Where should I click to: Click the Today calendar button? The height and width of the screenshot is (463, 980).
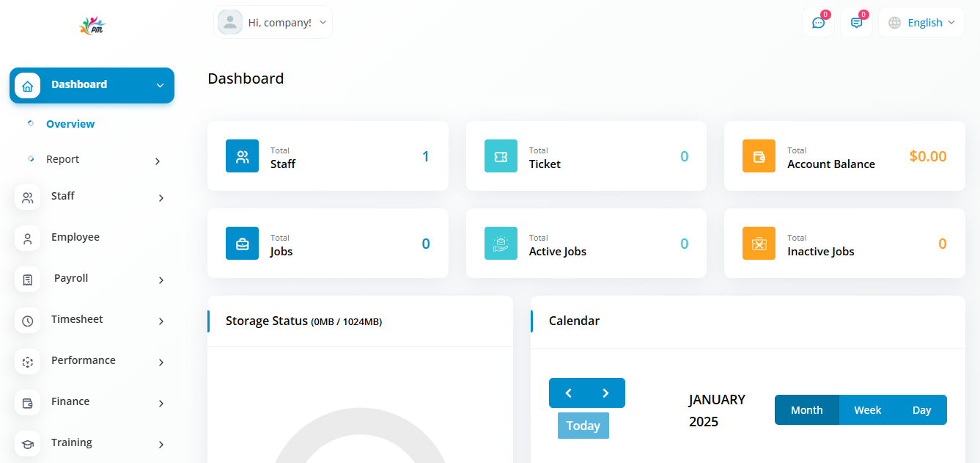pos(583,426)
